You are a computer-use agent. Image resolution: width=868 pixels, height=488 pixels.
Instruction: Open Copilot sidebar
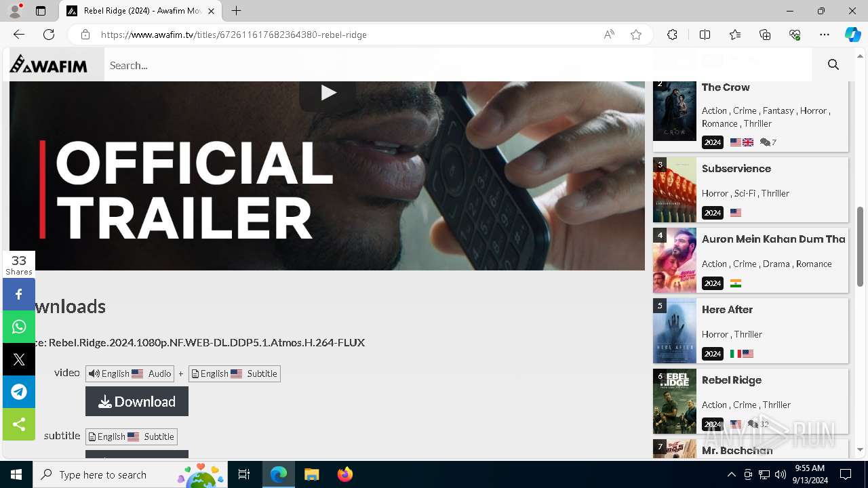[853, 35]
